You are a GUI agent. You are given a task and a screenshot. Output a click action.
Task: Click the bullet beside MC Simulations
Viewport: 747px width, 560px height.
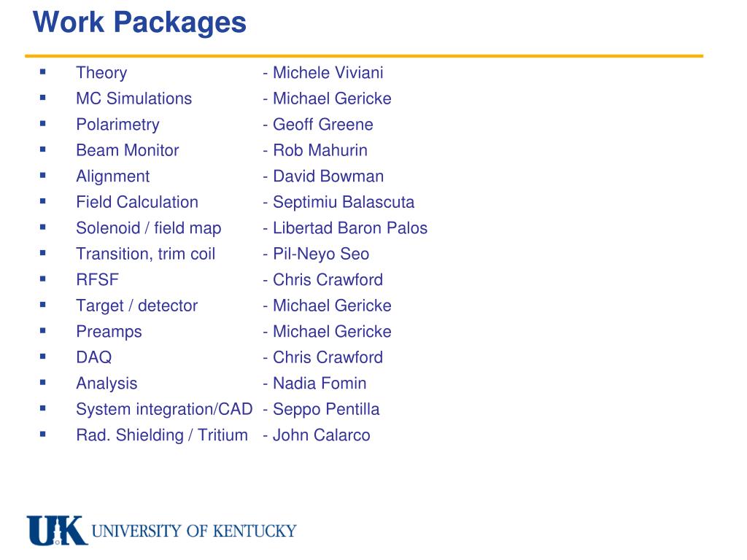43,98
